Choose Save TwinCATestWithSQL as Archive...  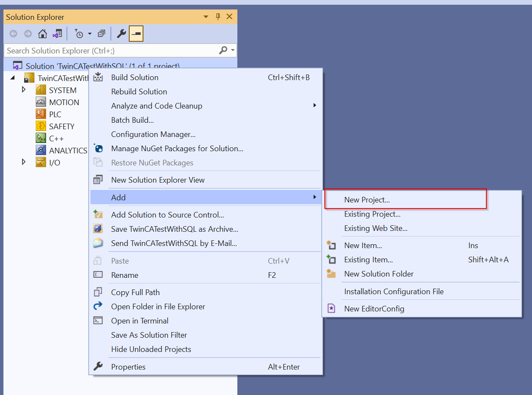click(205, 229)
